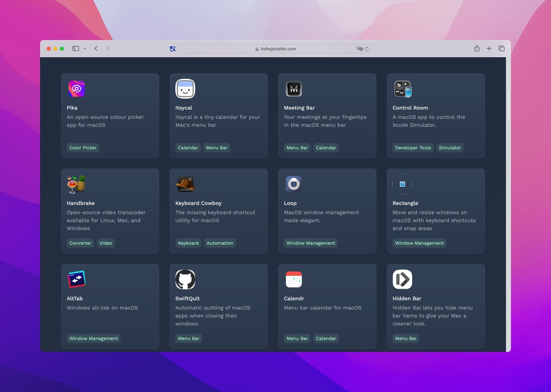
Task: Show the Safari sidebar
Action: (x=76, y=49)
